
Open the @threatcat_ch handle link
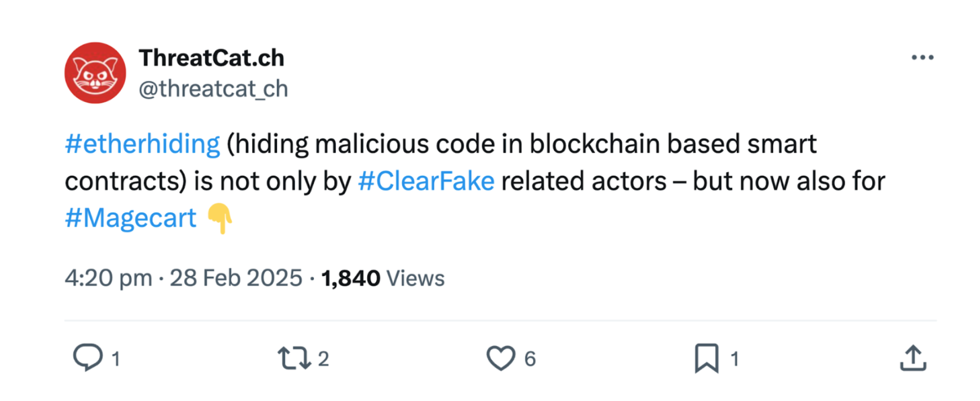click(213, 89)
